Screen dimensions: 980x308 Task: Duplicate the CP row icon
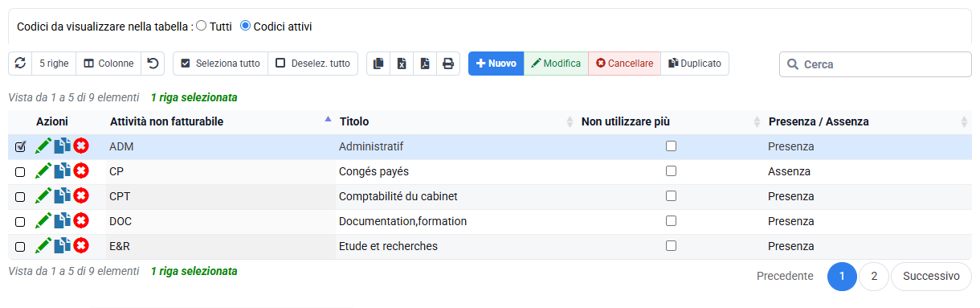[62, 170]
